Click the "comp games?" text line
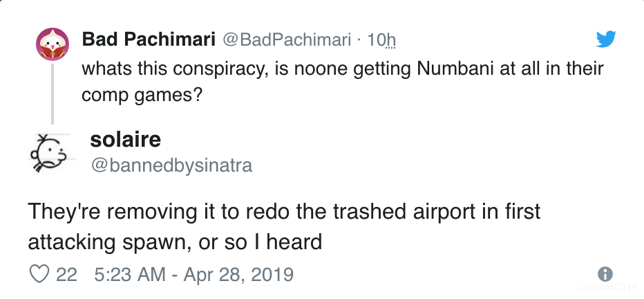644x299 pixels. [x=141, y=94]
